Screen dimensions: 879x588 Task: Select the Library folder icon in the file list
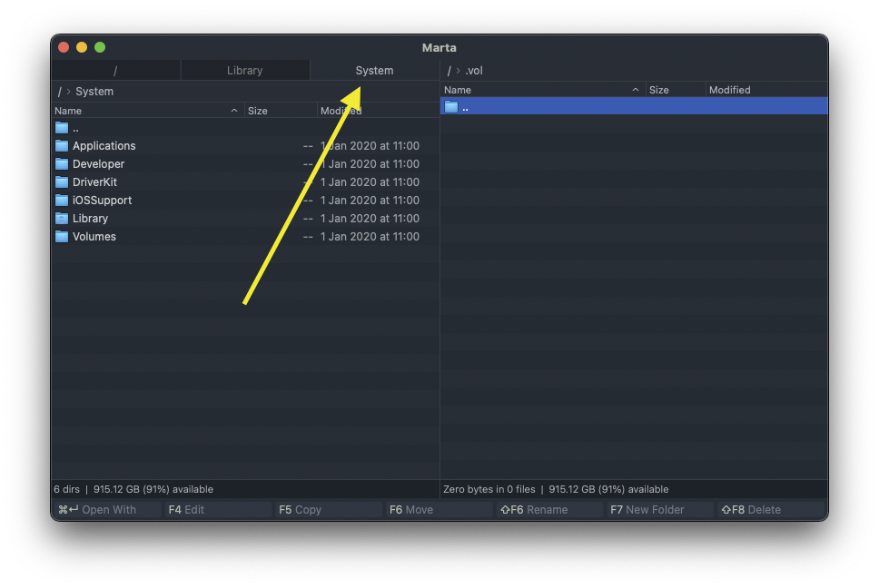[61, 218]
